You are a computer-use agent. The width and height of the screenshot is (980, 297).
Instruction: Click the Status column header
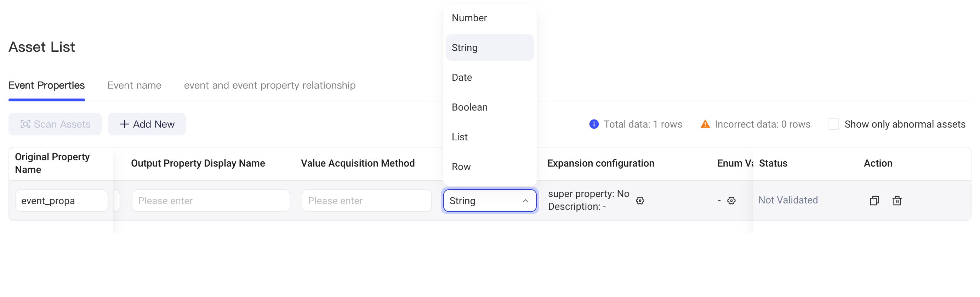coord(773,163)
